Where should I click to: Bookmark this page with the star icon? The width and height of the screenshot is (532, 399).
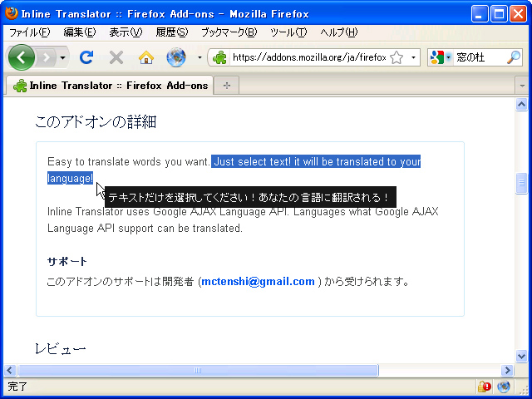[397, 57]
